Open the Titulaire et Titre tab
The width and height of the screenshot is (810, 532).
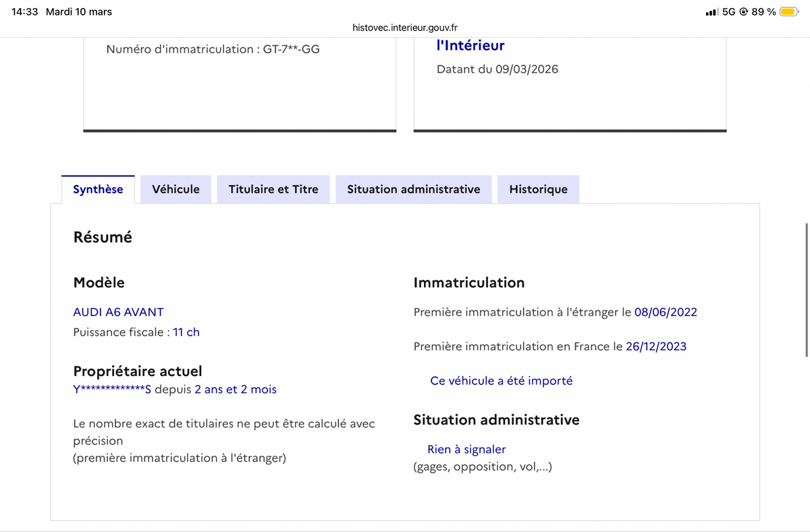pyautogui.click(x=273, y=189)
